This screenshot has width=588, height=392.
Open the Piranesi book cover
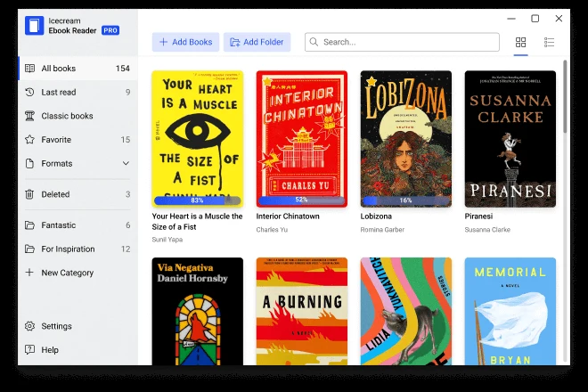tap(510, 139)
